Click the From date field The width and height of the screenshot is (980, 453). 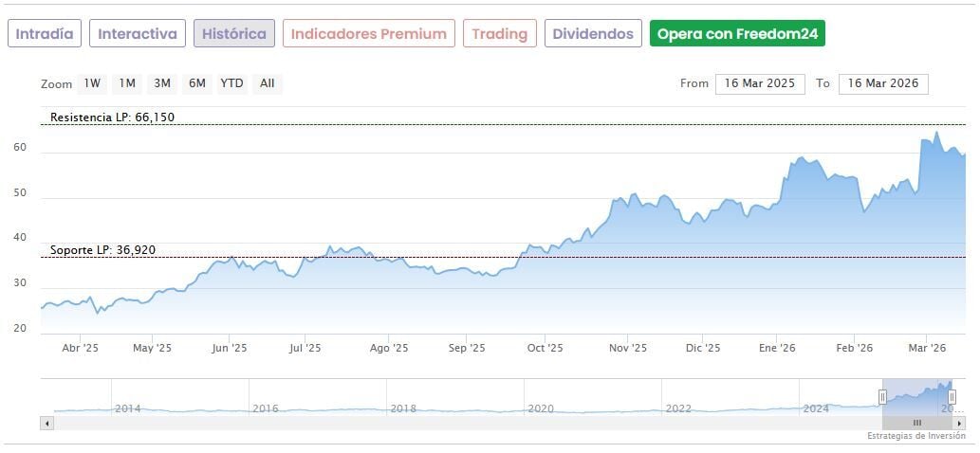click(760, 83)
